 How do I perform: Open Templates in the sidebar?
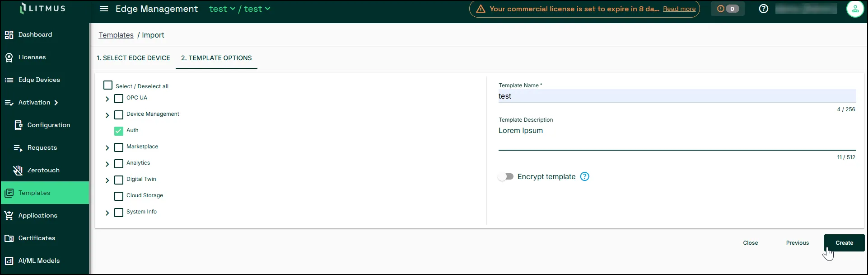pyautogui.click(x=45, y=193)
